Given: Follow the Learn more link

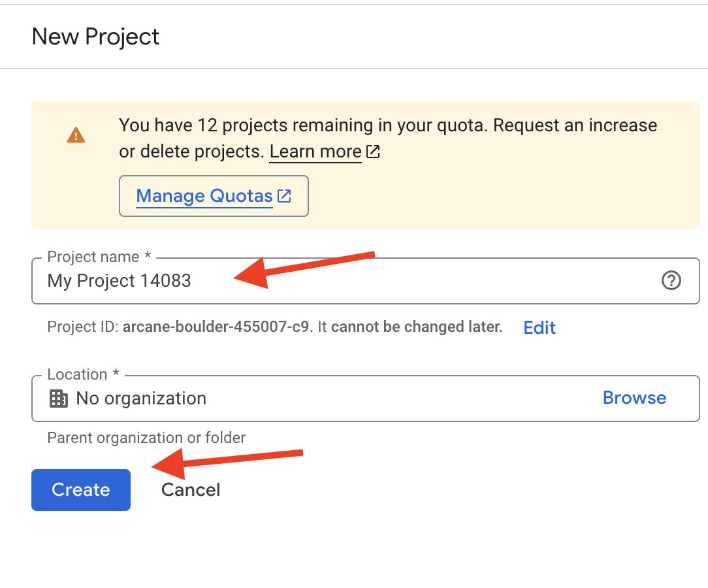Looking at the screenshot, I should (315, 152).
